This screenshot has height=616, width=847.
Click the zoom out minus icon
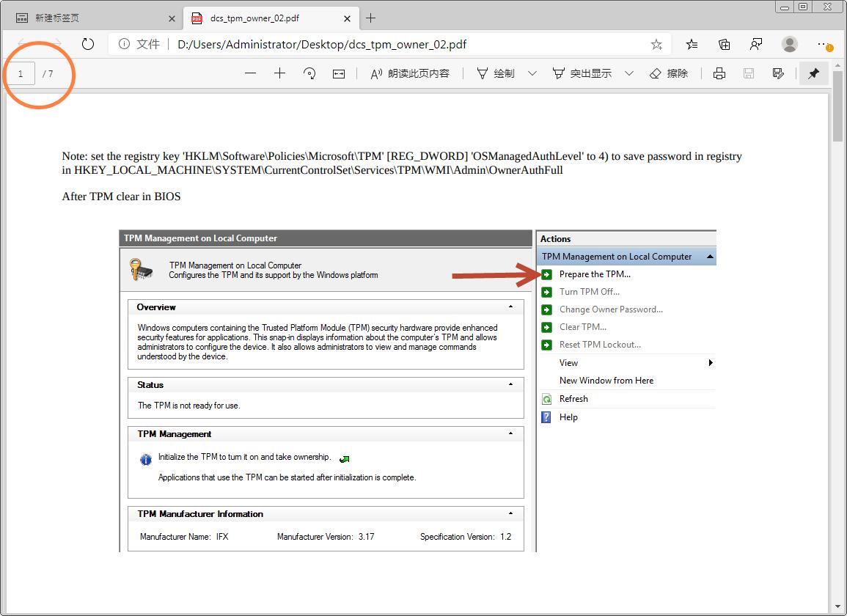tap(251, 73)
